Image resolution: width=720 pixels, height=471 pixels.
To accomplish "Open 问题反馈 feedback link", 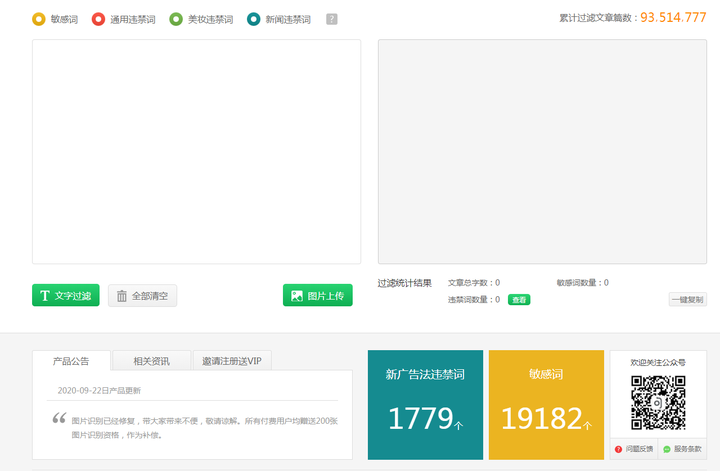I will [634, 449].
